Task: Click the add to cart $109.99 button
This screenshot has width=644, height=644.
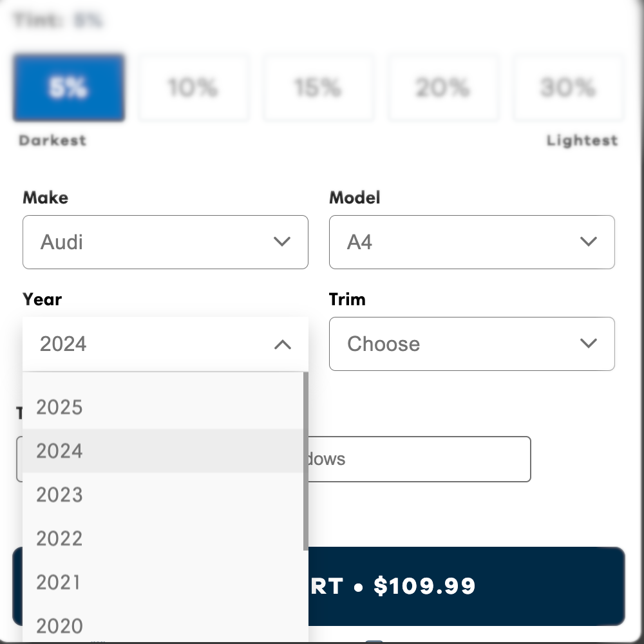Action: coord(466,586)
